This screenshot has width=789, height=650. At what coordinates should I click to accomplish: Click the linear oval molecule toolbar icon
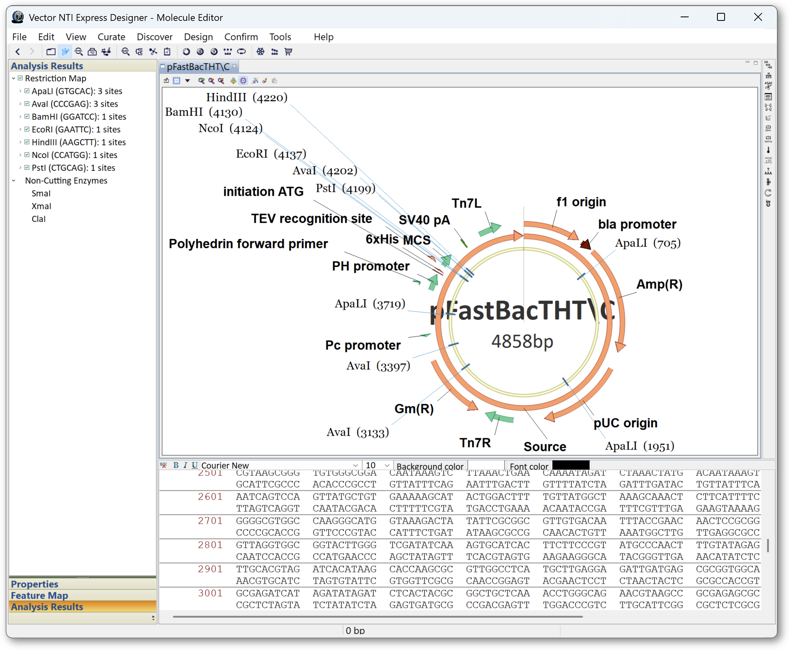point(242,51)
